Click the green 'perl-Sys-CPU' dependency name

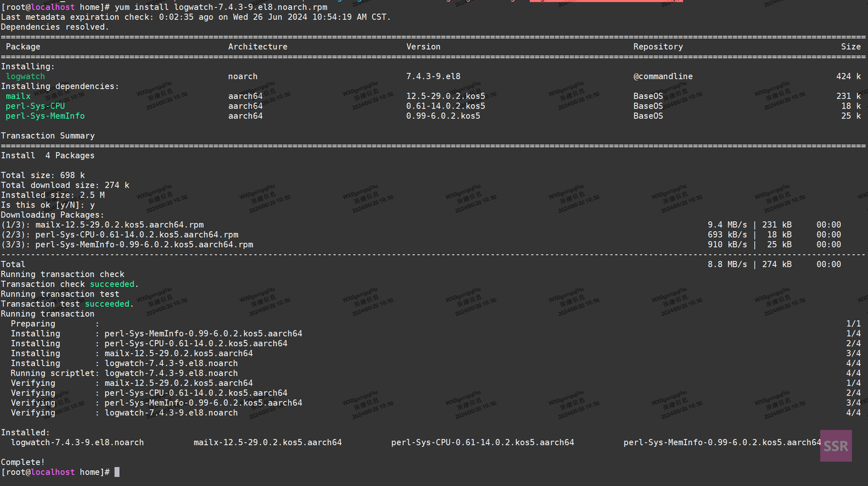pyautogui.click(x=35, y=106)
